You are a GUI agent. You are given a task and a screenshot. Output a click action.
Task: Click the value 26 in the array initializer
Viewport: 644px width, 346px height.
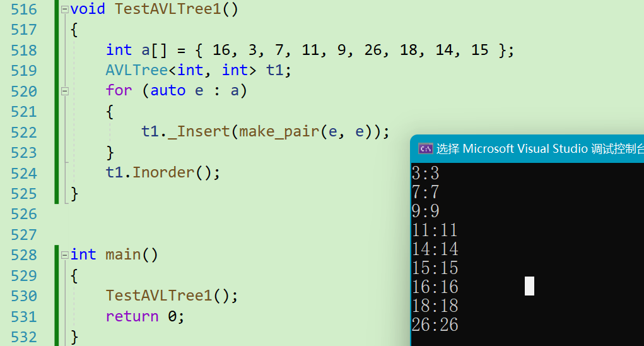coord(373,50)
